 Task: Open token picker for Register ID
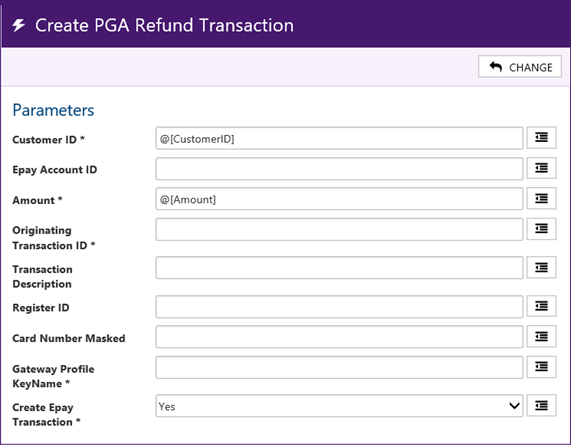pyautogui.click(x=541, y=306)
